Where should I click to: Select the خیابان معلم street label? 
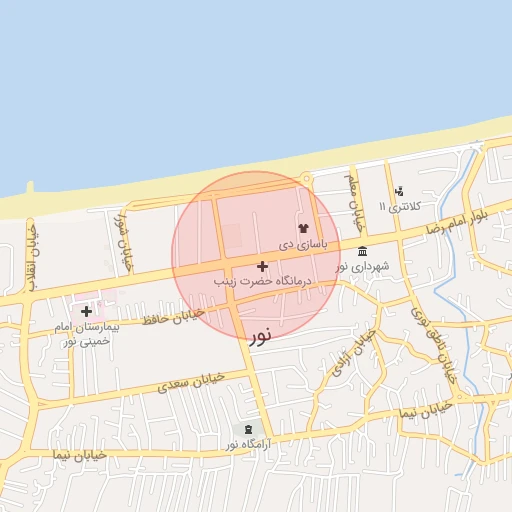pos(353,204)
